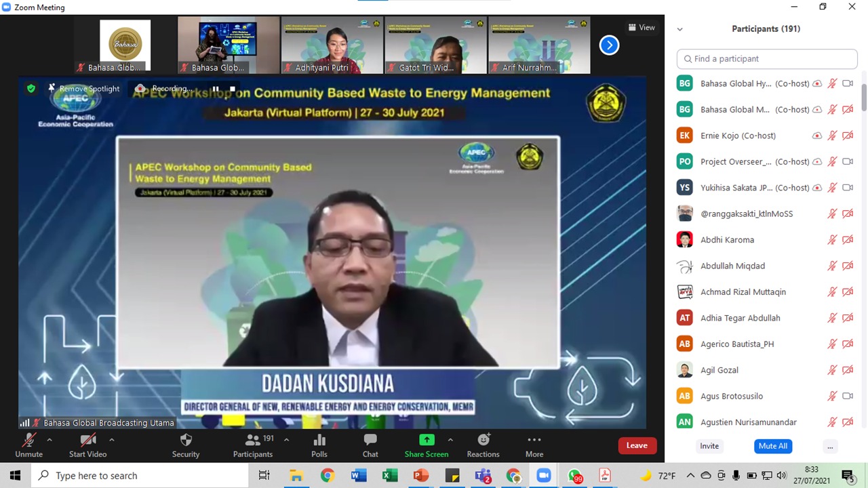Open the Chat panel
This screenshot has width=868, height=488.
click(x=370, y=445)
